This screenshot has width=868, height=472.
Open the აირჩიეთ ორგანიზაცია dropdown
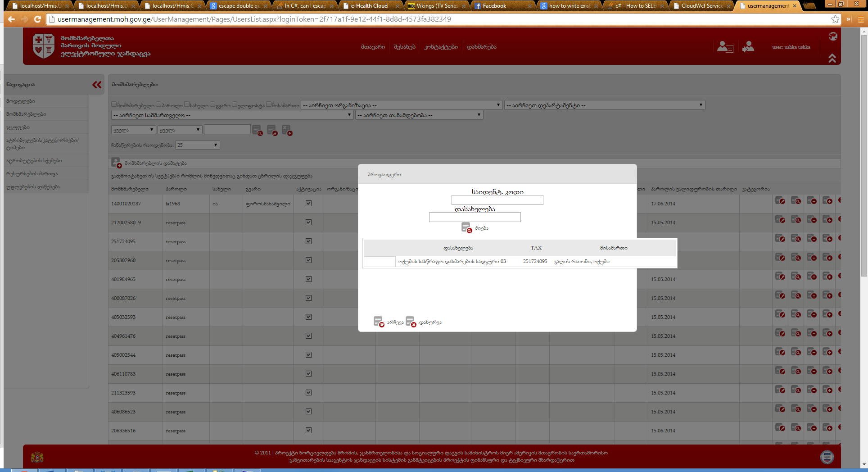401,105
